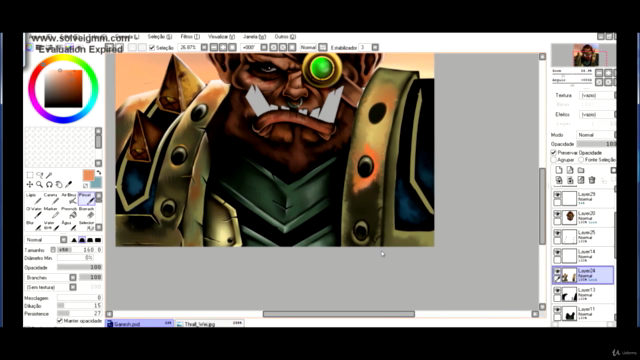This screenshot has height=360, width=640.
Task: Select Layer11 in the layers list
Action: [x=583, y=313]
